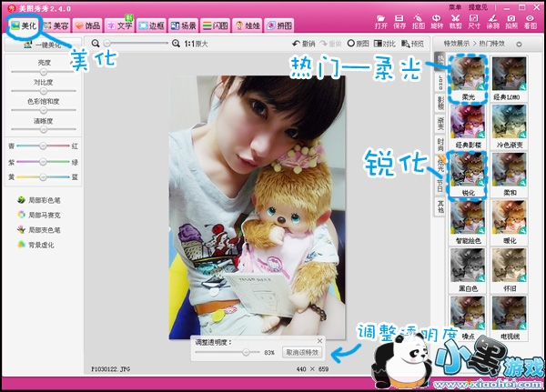This screenshot has height=392, width=546.
Task: Switch to the 闪图 tab
Action: (216, 25)
